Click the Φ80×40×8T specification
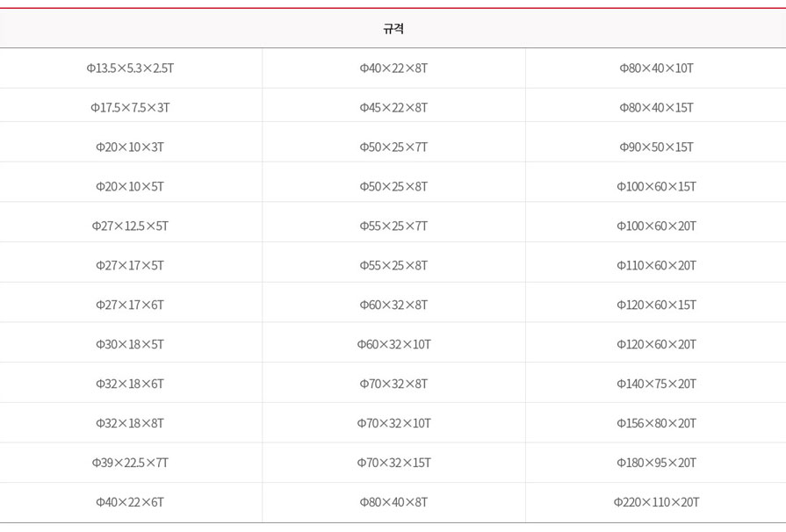The image size is (786, 532). click(394, 502)
